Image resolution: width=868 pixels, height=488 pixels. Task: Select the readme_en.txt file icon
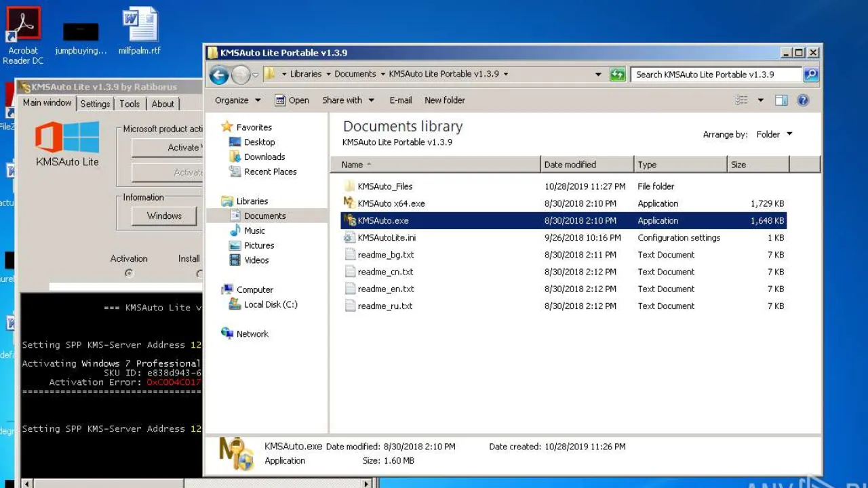349,289
